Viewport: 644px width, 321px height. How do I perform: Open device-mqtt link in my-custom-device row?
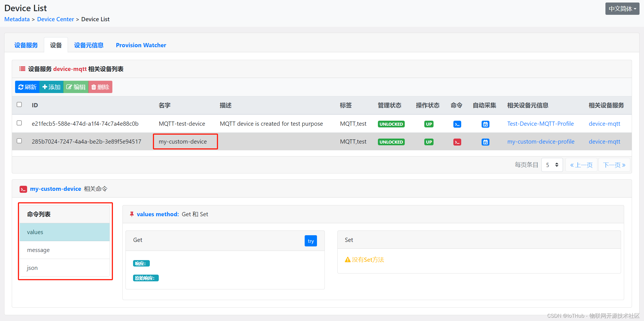click(x=605, y=142)
